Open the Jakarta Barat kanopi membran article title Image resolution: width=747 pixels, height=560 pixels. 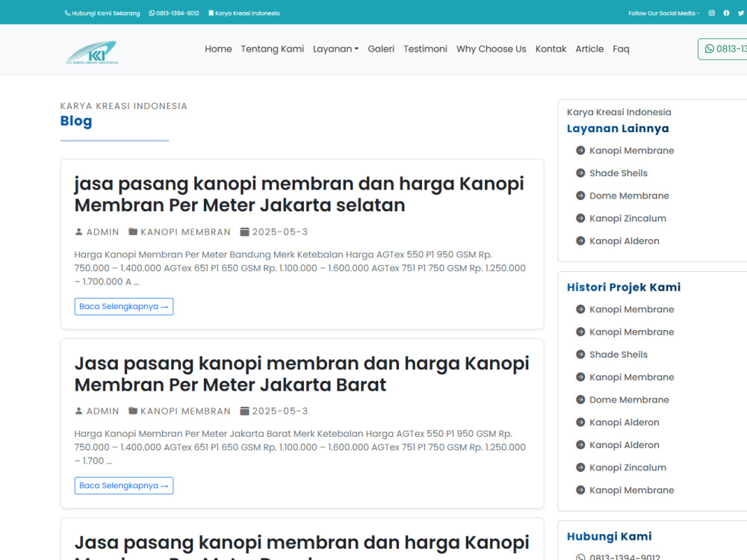coord(302,373)
